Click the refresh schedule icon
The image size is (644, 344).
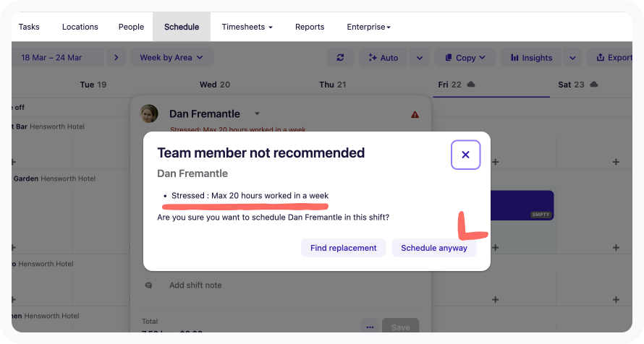(340, 57)
